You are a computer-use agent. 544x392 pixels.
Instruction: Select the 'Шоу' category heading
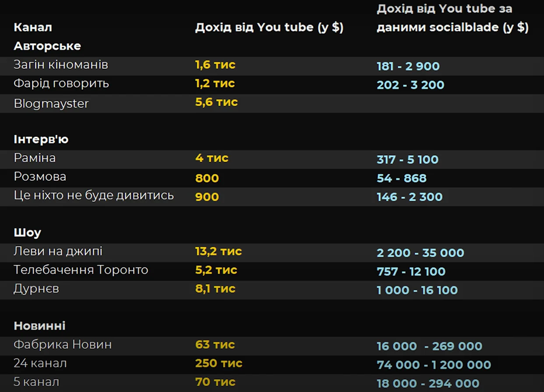(27, 233)
